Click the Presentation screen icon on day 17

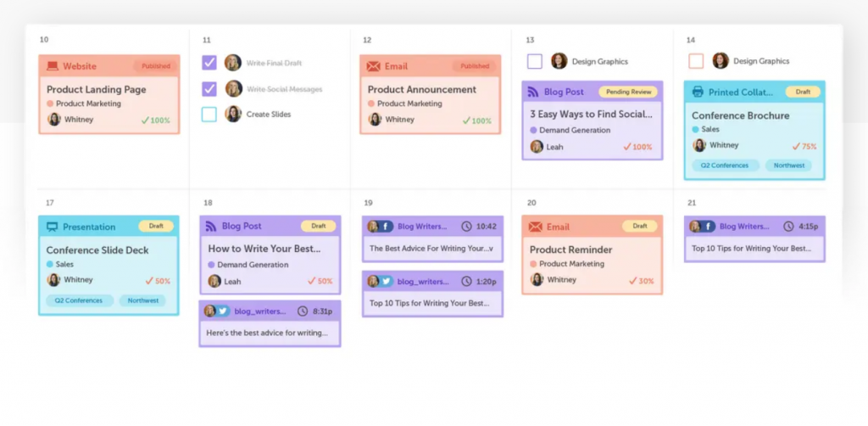click(x=52, y=227)
